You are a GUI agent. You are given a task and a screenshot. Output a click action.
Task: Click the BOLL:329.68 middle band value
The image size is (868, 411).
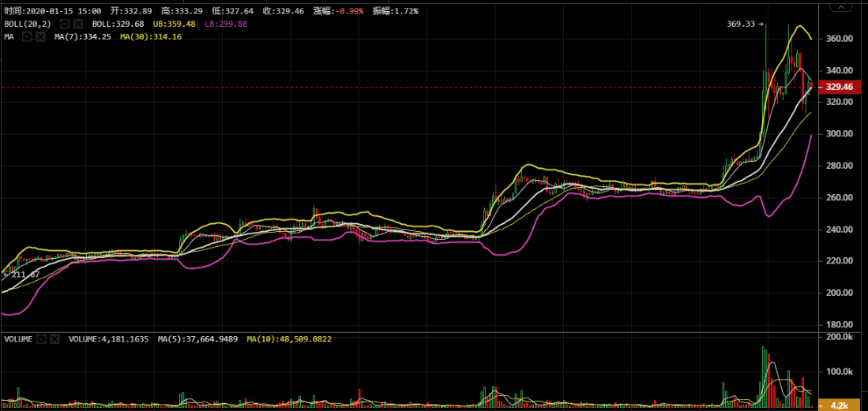(x=118, y=24)
